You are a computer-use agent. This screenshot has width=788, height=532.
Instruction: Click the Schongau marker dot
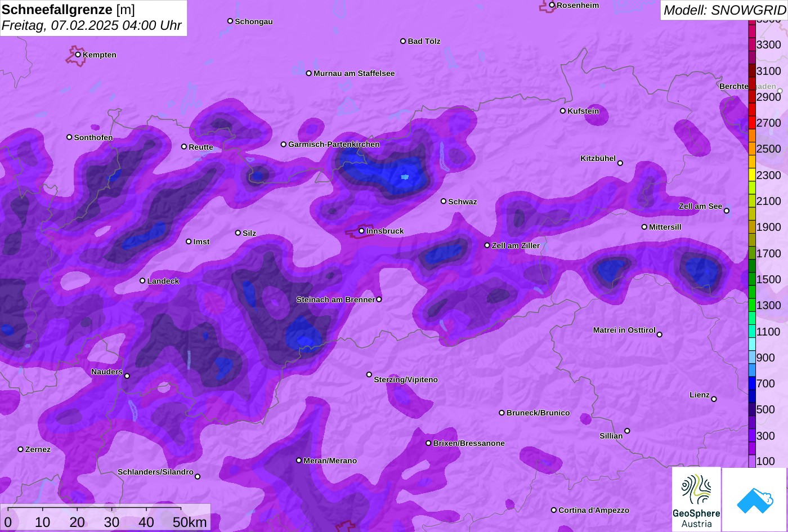(230, 21)
